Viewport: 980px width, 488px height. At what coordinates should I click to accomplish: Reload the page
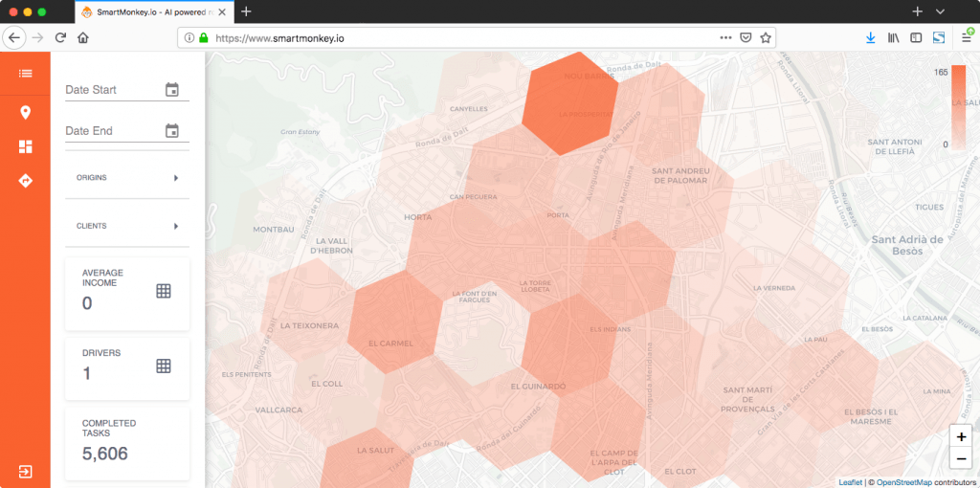60,37
